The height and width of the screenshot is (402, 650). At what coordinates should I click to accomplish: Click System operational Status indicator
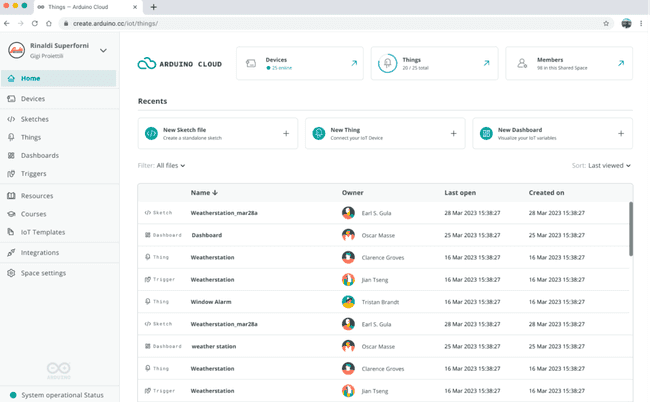62,395
